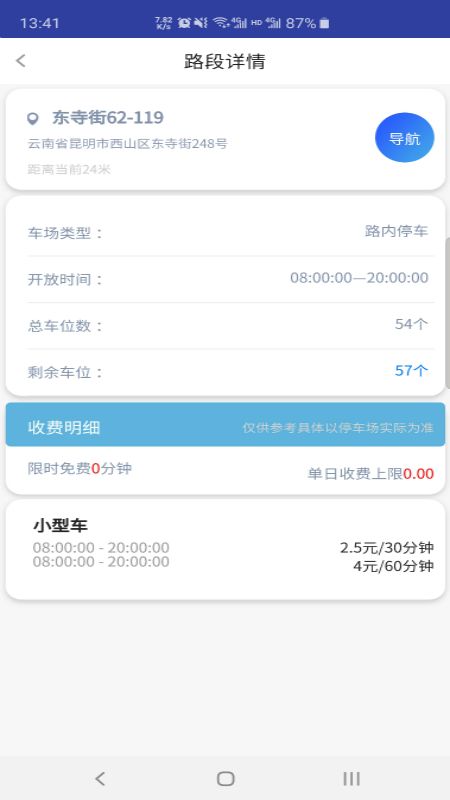Tap remaining spaces value 57个
This screenshot has width=450, height=800.
pos(411,371)
